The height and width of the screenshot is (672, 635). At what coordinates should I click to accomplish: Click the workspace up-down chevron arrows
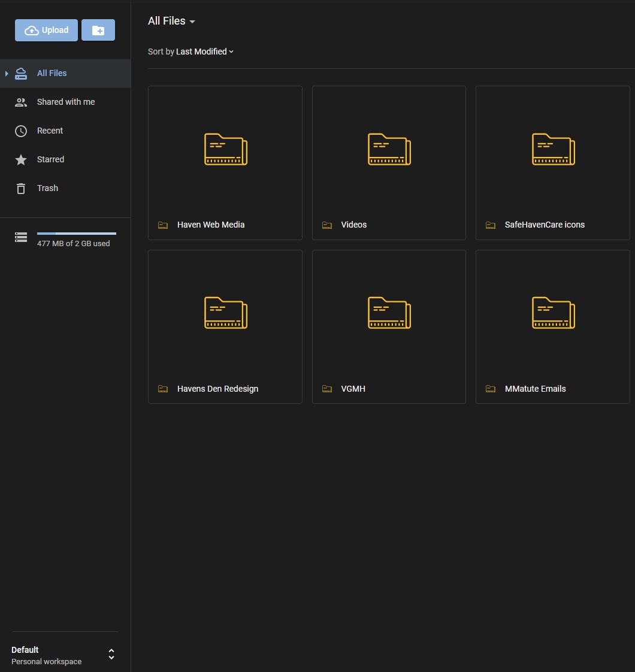(x=111, y=654)
